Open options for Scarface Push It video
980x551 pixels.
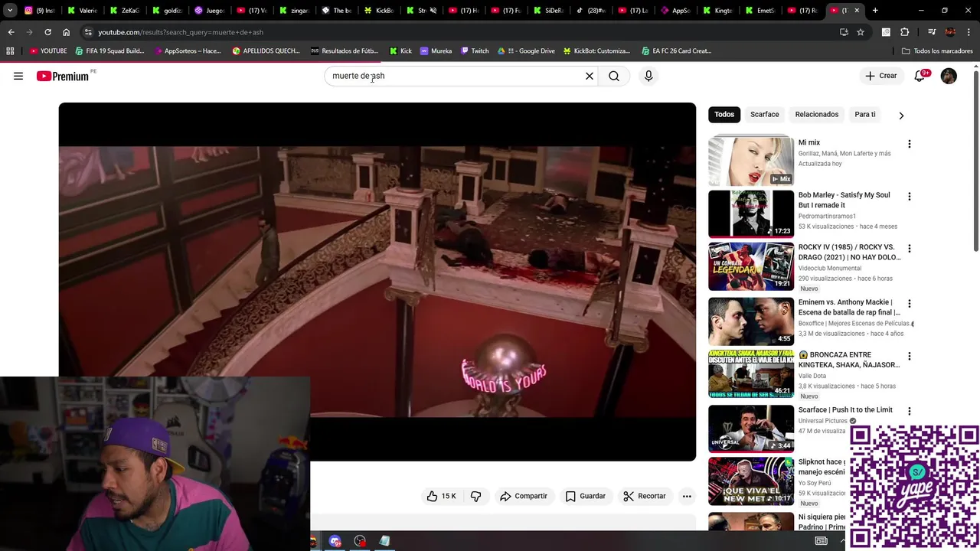(x=909, y=412)
